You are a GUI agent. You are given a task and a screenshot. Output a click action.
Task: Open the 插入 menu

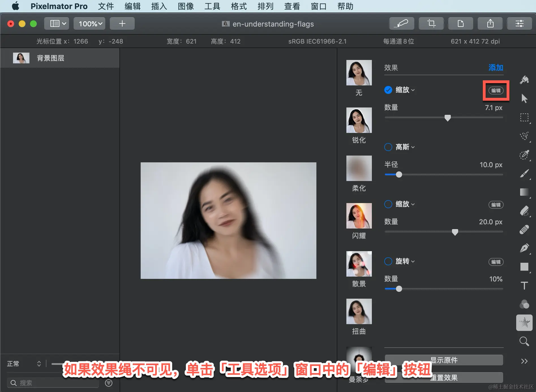(159, 6)
